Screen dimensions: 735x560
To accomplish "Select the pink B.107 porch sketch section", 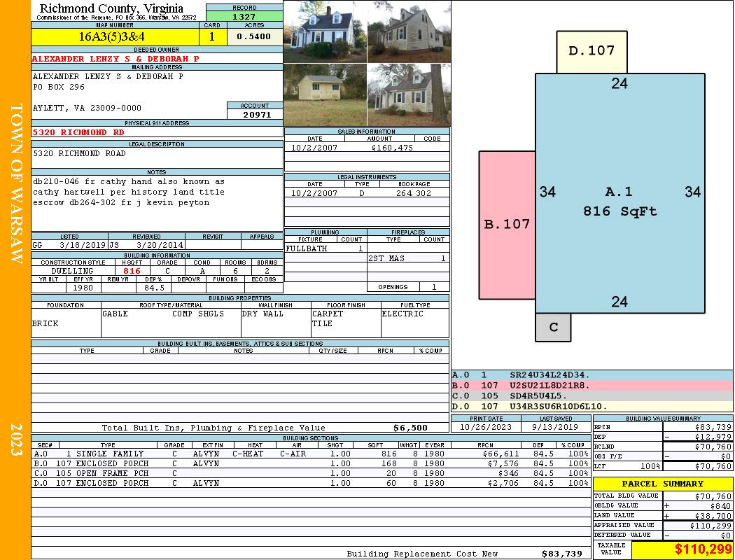I will pyautogui.click(x=507, y=225).
